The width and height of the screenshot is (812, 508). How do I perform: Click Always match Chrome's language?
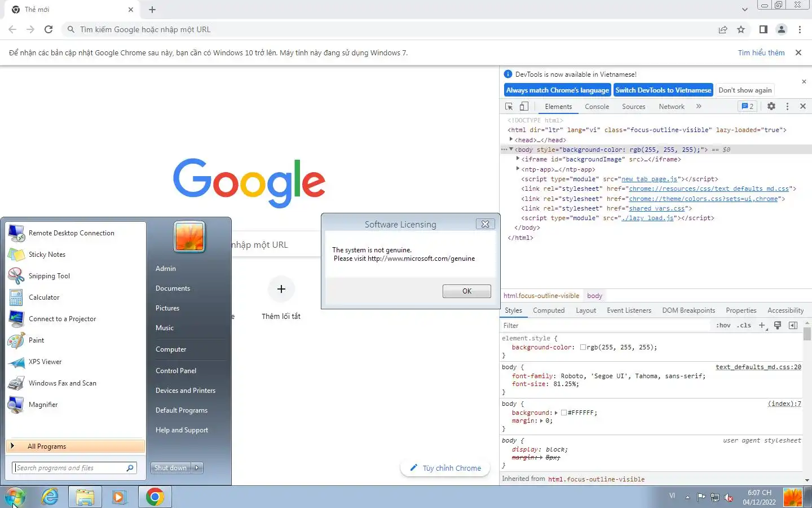pos(557,90)
